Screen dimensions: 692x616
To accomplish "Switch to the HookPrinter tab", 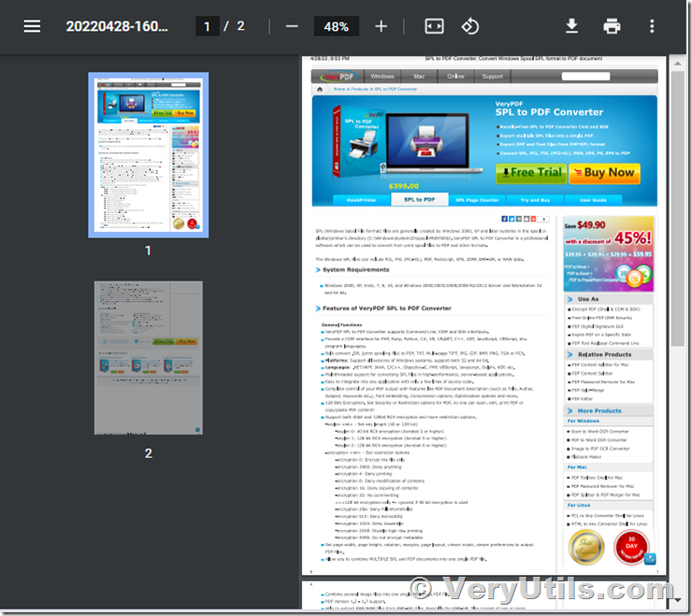I will (x=362, y=200).
